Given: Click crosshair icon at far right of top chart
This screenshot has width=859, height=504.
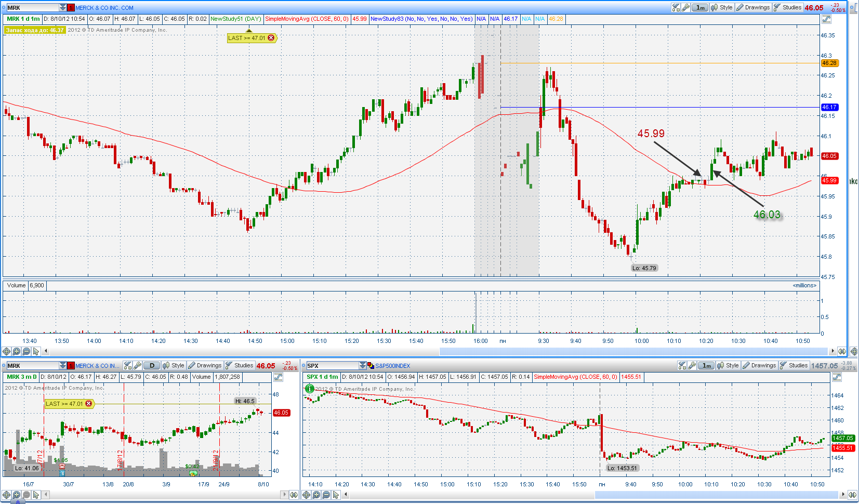Looking at the screenshot, I should coord(854,351).
